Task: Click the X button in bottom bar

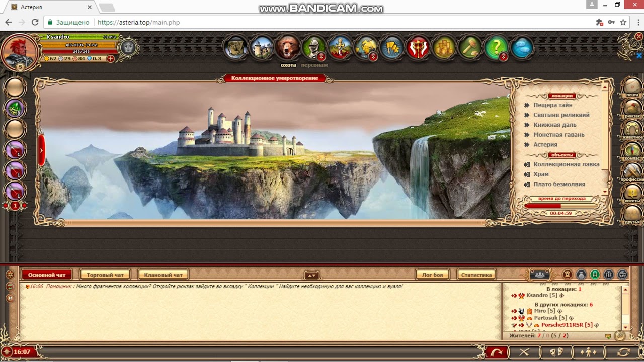Action: (x=524, y=352)
